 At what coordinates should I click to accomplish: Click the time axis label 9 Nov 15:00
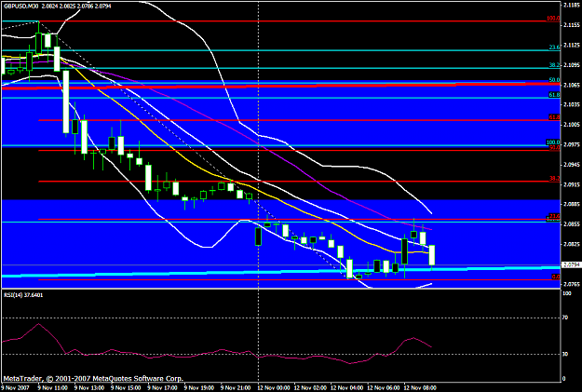tap(127, 388)
